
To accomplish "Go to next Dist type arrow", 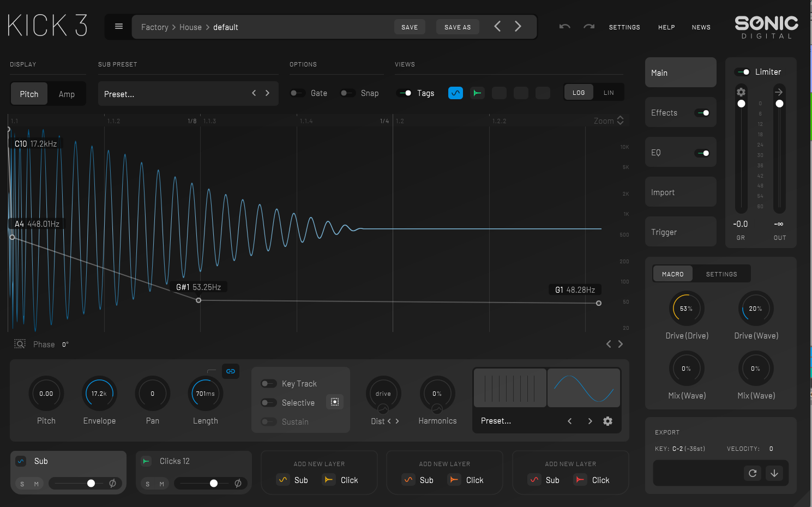I will (398, 421).
